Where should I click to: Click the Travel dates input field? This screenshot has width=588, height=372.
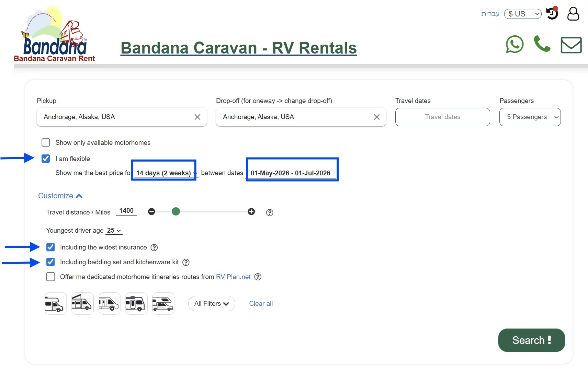[x=442, y=117]
